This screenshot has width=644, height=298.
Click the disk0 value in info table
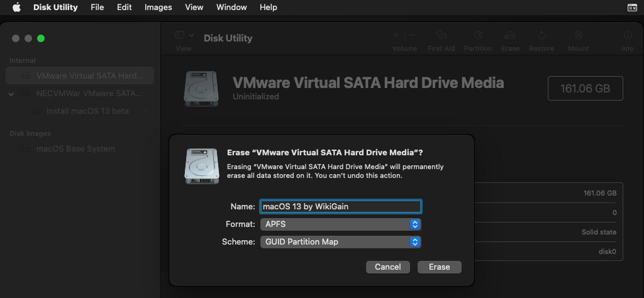pyautogui.click(x=608, y=251)
